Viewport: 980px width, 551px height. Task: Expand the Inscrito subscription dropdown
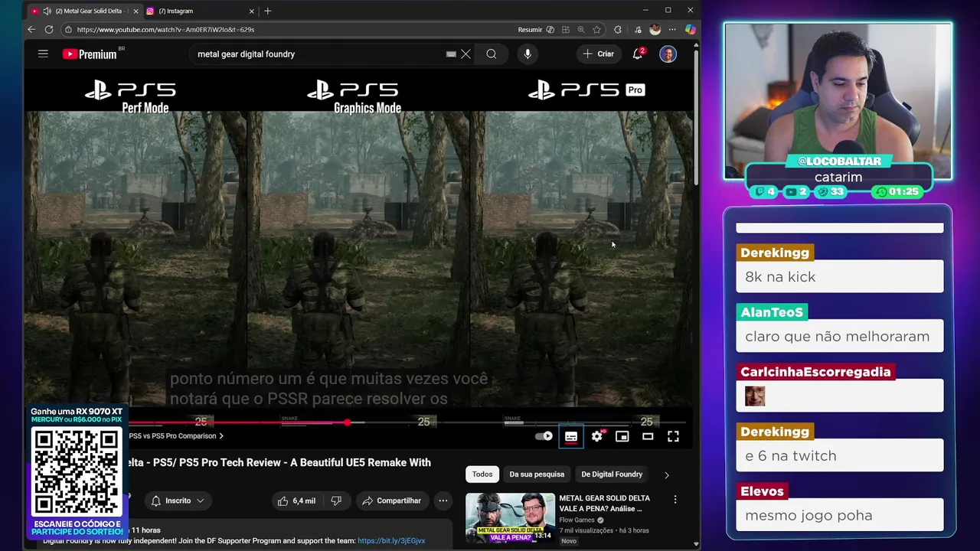(x=178, y=500)
